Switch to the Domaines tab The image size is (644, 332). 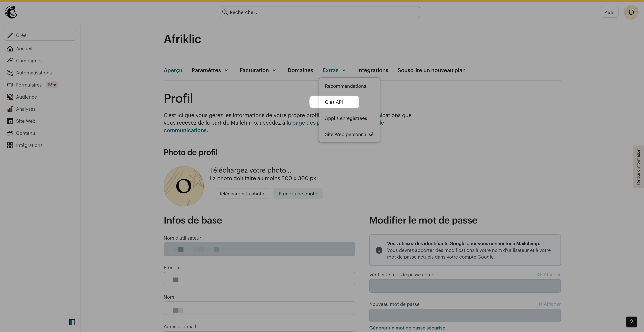point(300,70)
